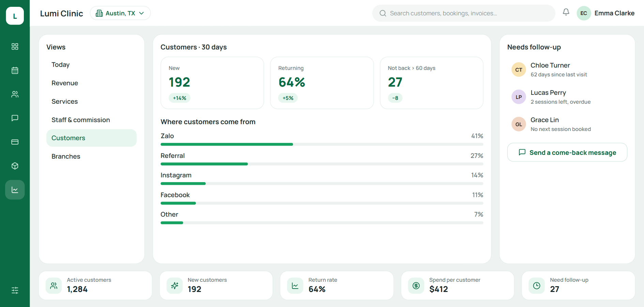Click the Spend per customer dollar icon
The image size is (644, 307).
416,286
